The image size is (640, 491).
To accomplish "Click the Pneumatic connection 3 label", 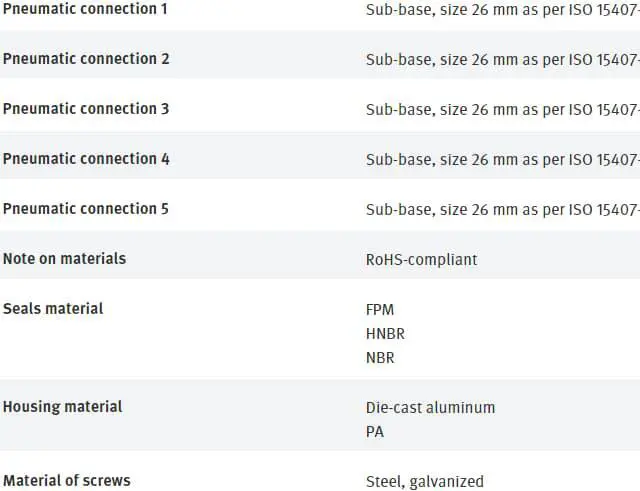I will (86, 109).
